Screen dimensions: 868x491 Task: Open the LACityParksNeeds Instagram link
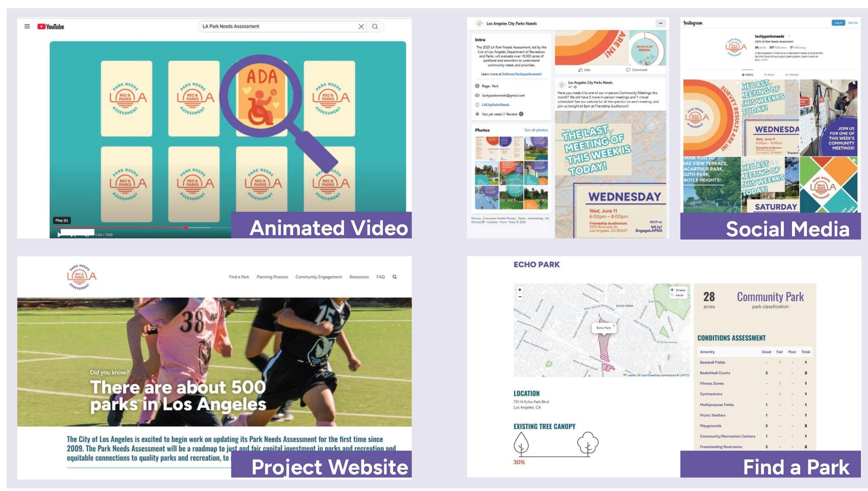pyautogui.click(x=495, y=105)
